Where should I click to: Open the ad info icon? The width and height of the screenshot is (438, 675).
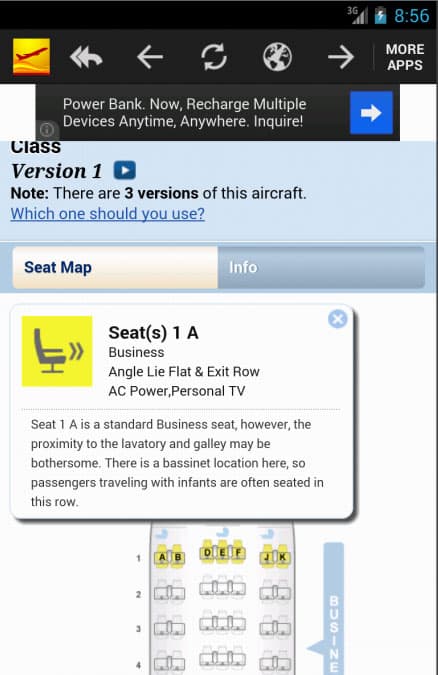click(x=47, y=129)
